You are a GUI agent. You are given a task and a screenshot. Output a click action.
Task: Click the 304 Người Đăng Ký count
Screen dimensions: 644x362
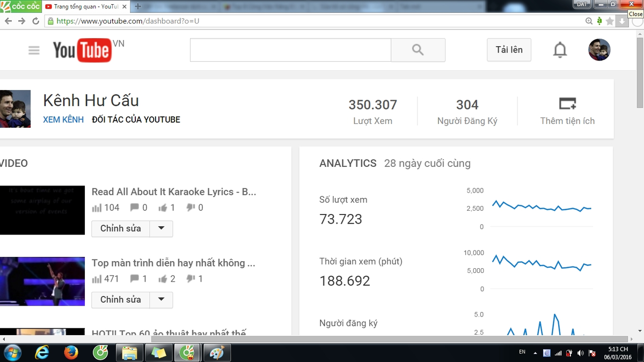tap(467, 105)
